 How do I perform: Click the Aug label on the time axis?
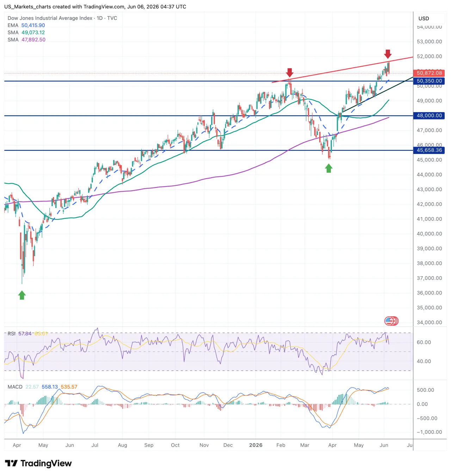pos(123,445)
